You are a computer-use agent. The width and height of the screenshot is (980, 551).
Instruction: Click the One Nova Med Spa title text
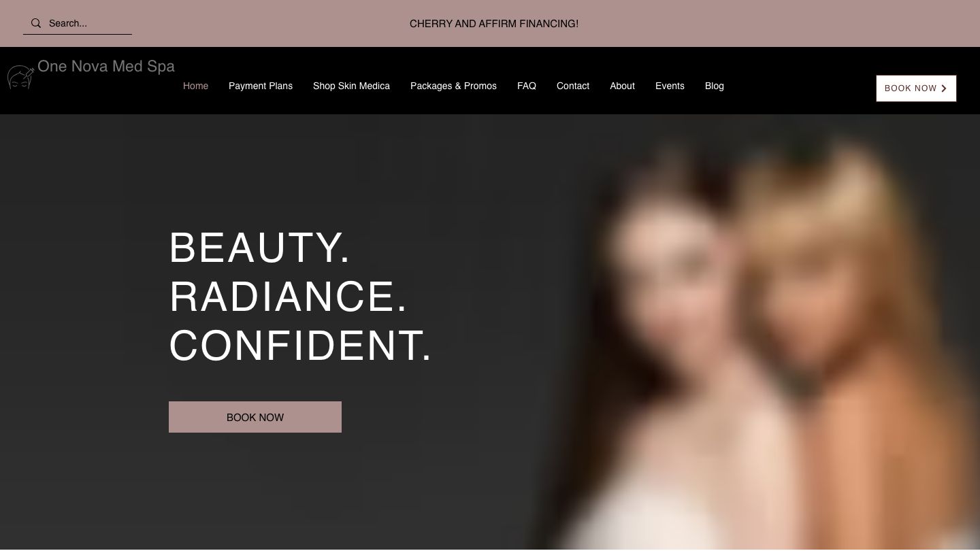[106, 66]
